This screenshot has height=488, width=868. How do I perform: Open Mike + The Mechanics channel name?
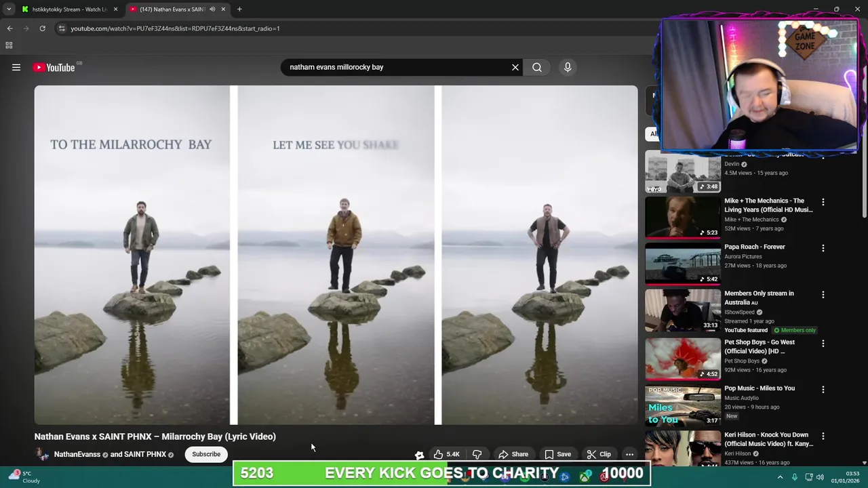[x=751, y=220]
